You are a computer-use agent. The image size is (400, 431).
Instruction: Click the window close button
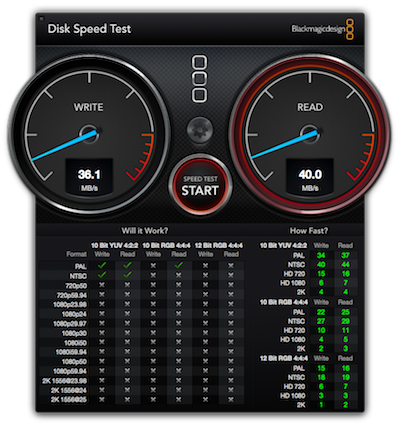[x=41, y=18]
